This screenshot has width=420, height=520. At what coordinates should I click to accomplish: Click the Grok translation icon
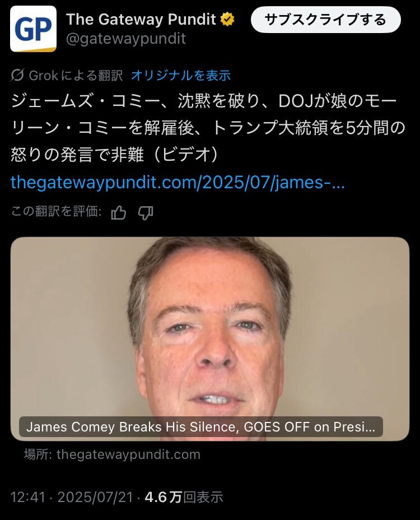point(17,75)
